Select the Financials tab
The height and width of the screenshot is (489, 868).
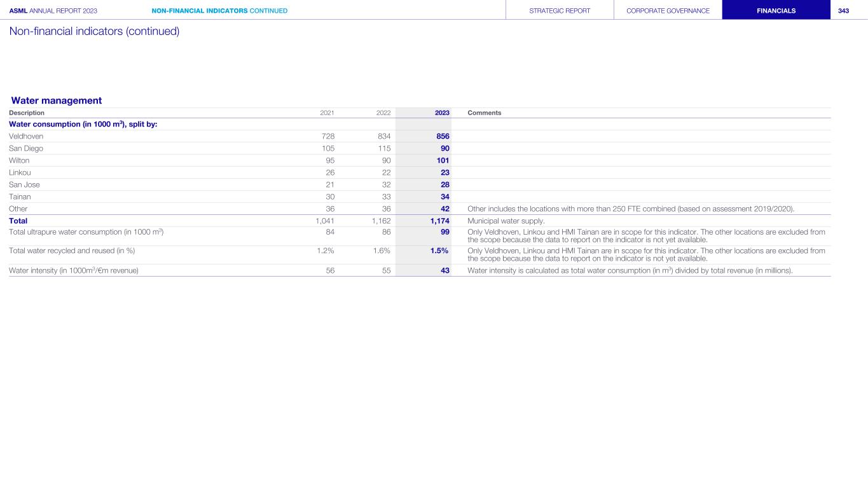(776, 11)
